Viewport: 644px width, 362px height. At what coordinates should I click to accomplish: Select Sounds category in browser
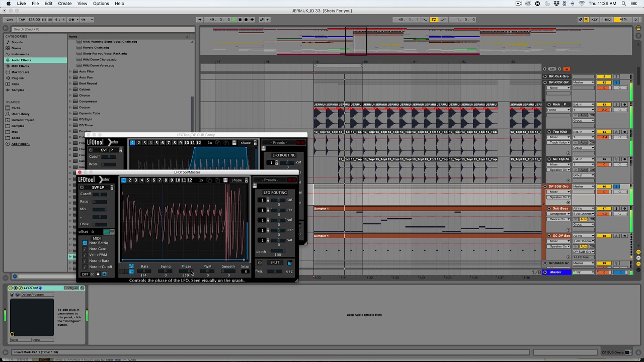[x=17, y=42]
